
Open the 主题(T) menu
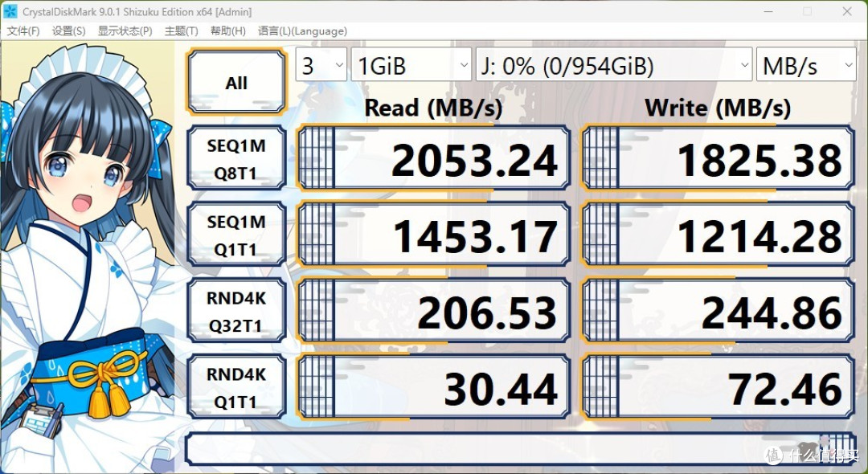point(181,31)
